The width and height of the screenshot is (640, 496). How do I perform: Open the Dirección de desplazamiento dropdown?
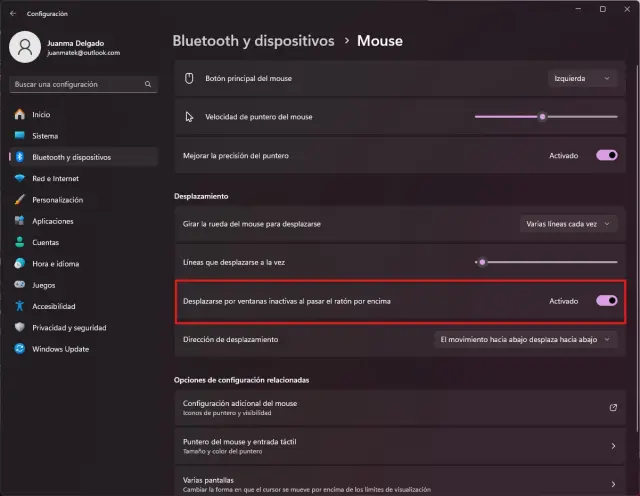[527, 340]
